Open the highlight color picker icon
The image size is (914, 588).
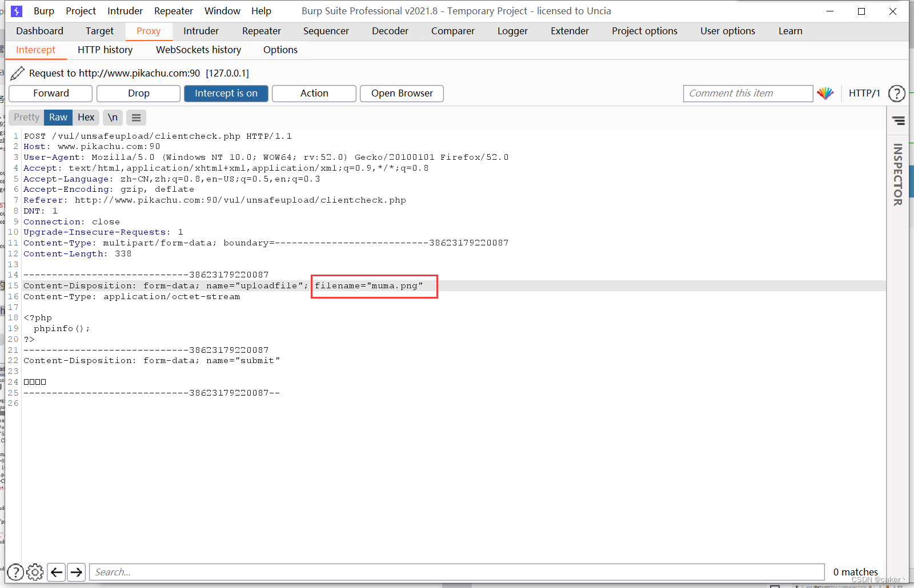click(x=825, y=94)
